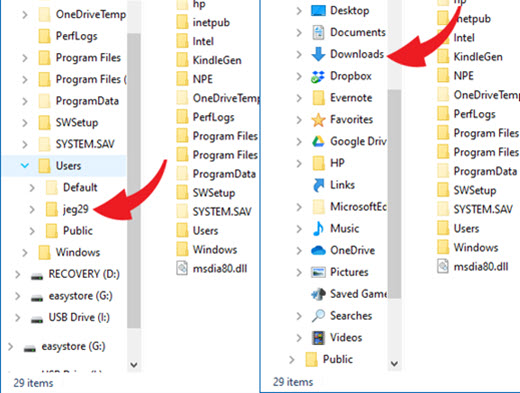Click the right tree scroll-down arrow
The height and width of the screenshot is (393, 520).
pos(394,363)
